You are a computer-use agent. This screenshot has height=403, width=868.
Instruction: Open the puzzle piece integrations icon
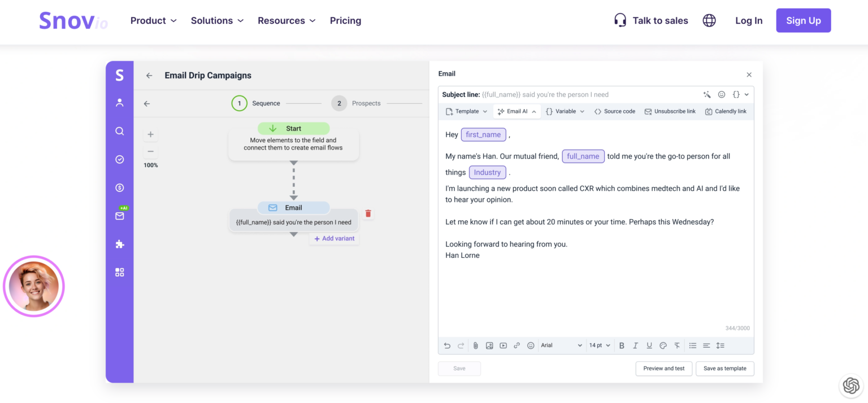click(x=119, y=244)
